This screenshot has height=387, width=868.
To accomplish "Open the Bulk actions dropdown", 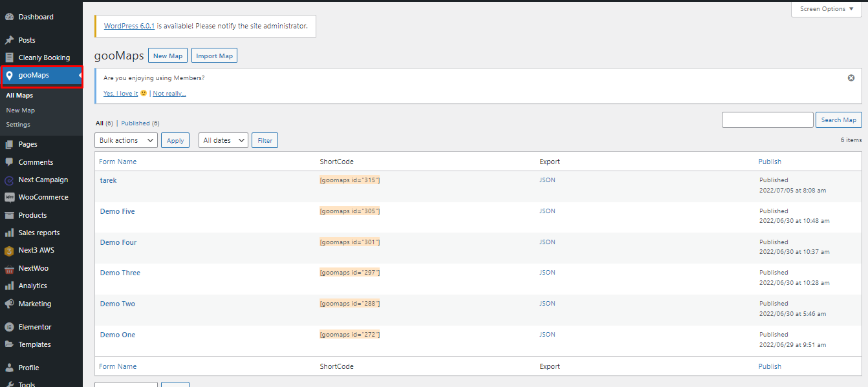I will click(126, 140).
